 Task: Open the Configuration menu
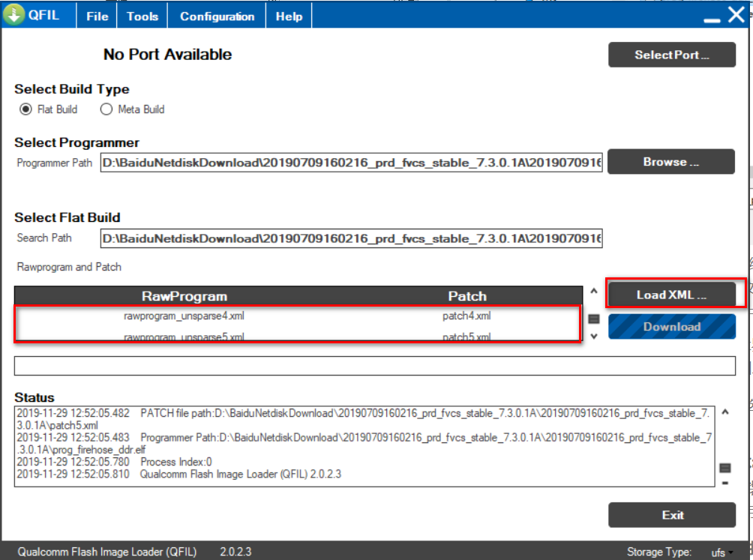pos(217,16)
